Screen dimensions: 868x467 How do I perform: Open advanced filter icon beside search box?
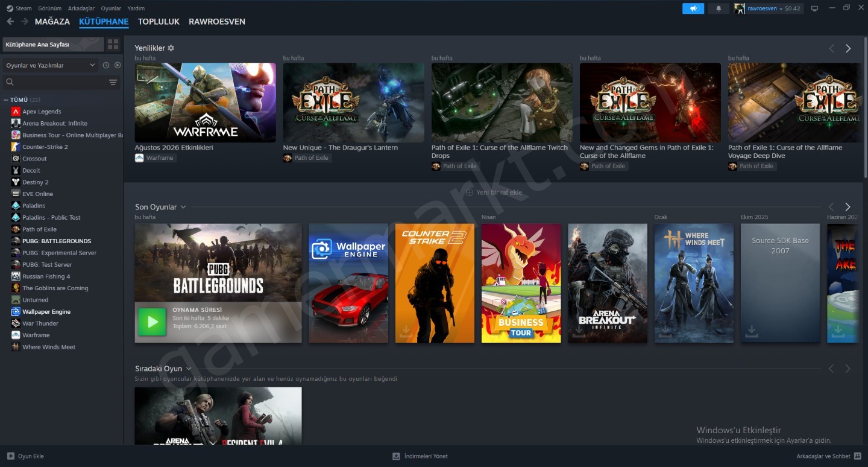(x=113, y=82)
